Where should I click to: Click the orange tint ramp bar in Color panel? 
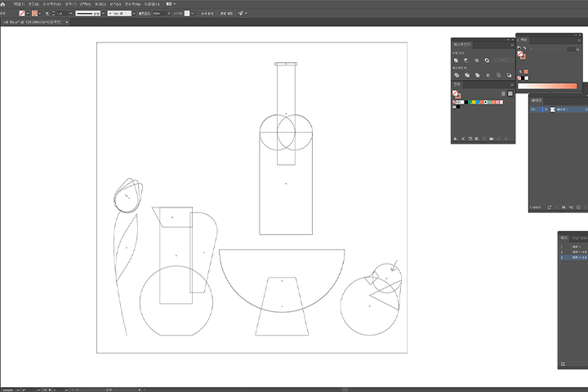point(547,87)
